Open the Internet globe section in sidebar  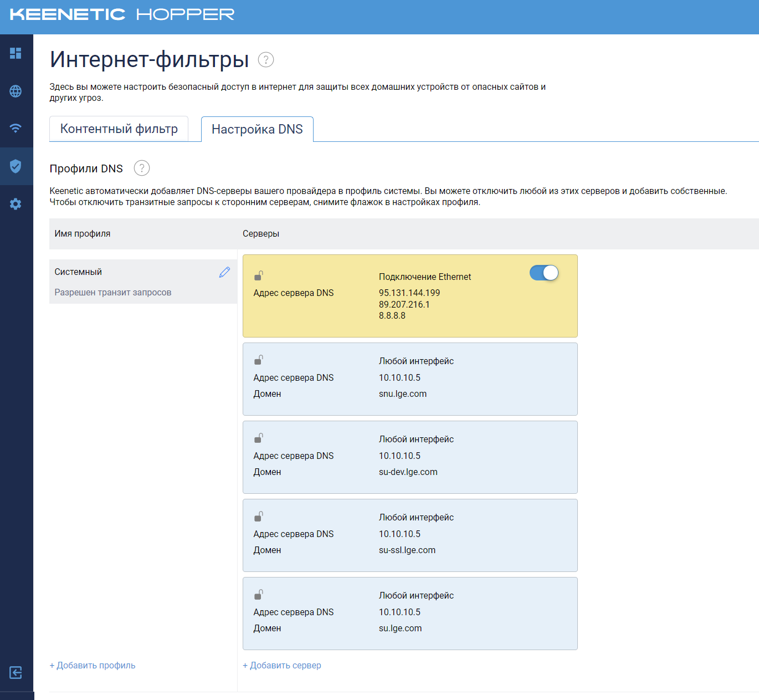point(16,91)
